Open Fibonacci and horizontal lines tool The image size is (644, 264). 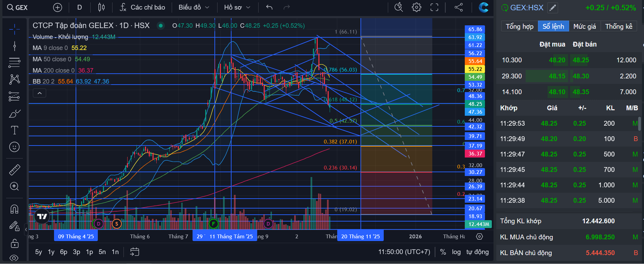tap(14, 63)
